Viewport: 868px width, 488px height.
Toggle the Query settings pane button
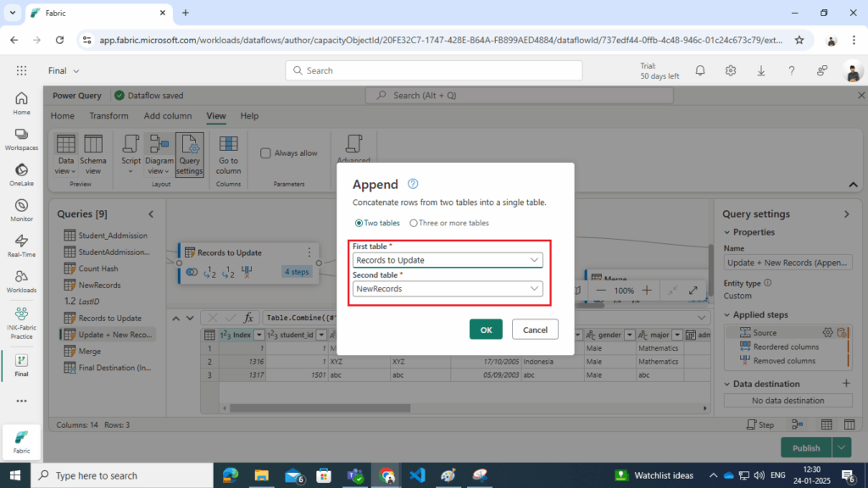coord(189,154)
